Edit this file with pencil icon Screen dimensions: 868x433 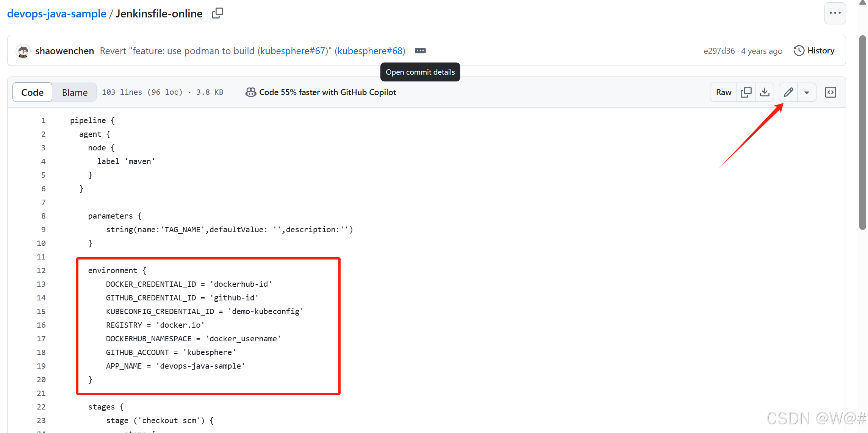click(788, 92)
